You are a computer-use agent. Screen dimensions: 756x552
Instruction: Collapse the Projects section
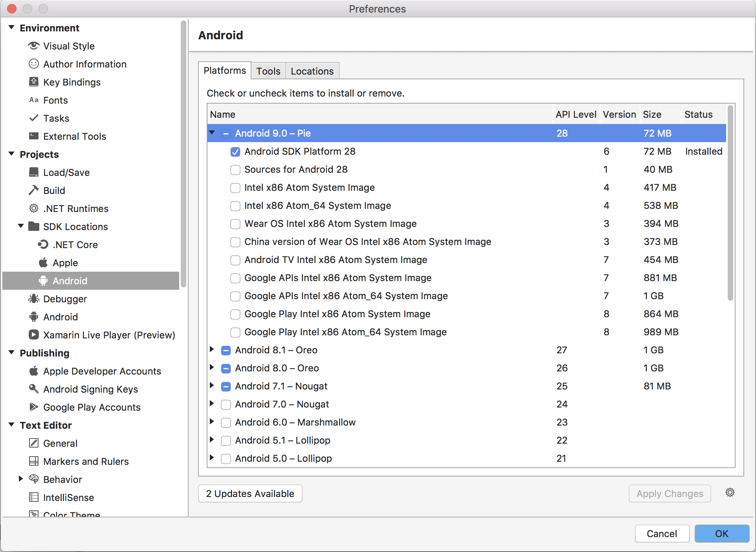11,154
